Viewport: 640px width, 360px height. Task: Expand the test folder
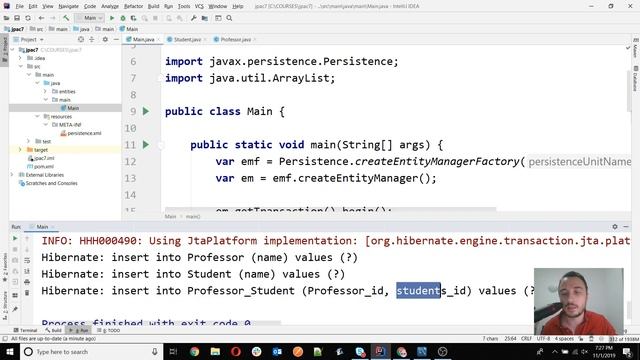point(29,141)
